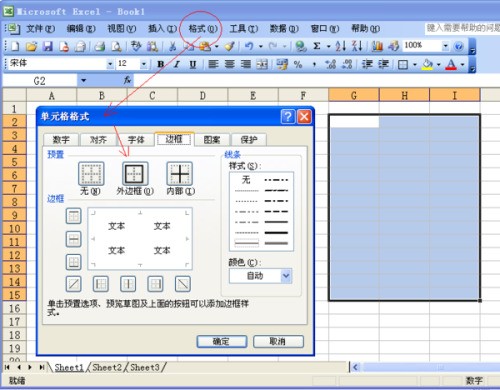
Task: Expand the Borders toolbar dropdown arrow
Action: tap(415, 64)
